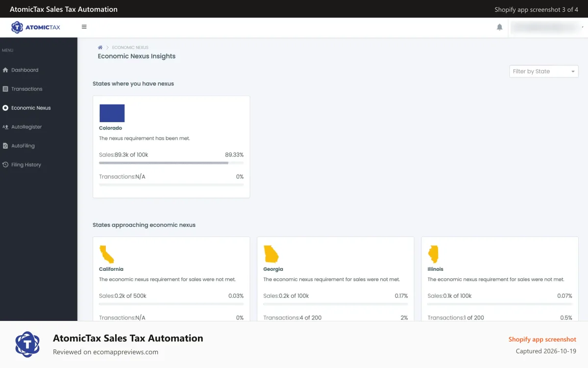Screen dimensions: 588x368
Task: Click the Transactions list icon in sidebar
Action: [5, 89]
